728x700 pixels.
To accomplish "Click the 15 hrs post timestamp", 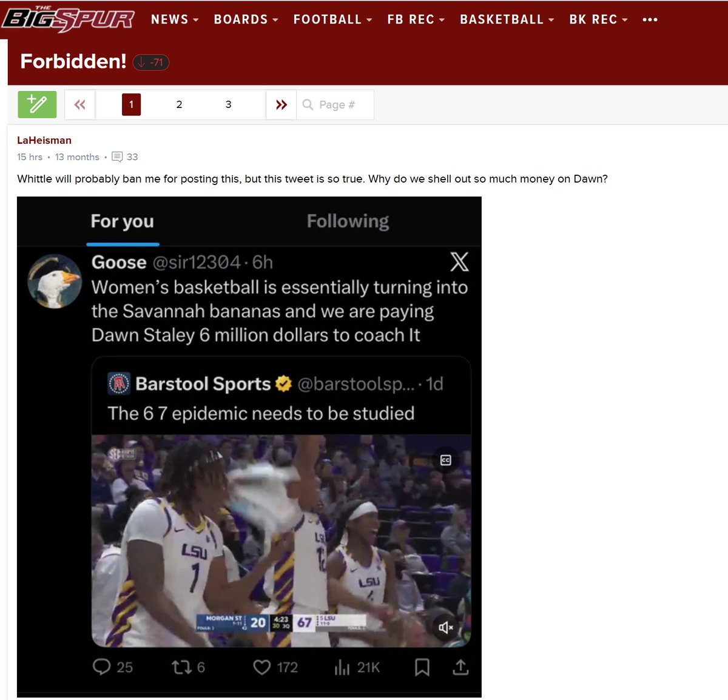I will (30, 156).
